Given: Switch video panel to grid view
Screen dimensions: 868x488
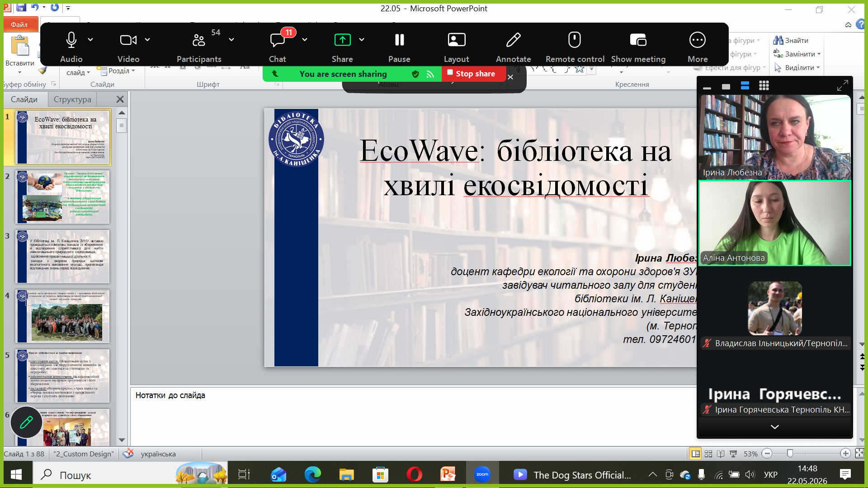Looking at the screenshot, I should click(764, 86).
